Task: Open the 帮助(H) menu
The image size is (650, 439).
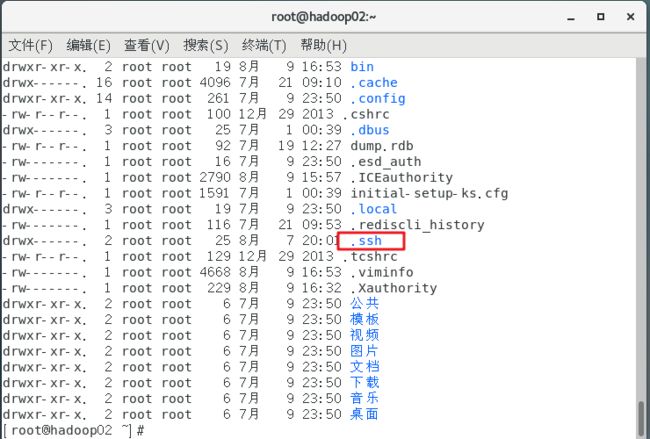Action: tap(323, 45)
